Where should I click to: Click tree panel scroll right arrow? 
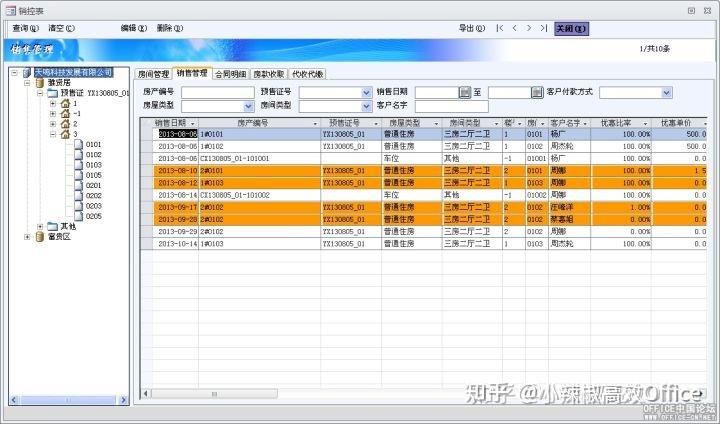(123, 400)
